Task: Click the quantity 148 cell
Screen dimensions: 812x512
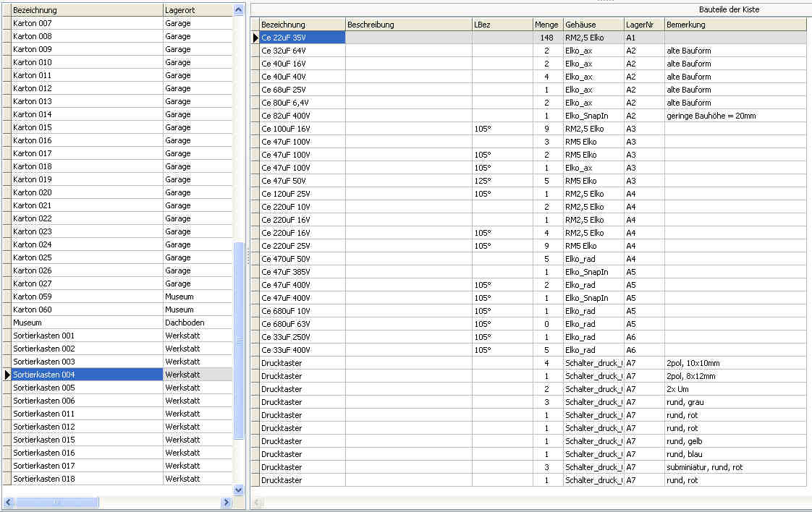Action: pos(548,38)
